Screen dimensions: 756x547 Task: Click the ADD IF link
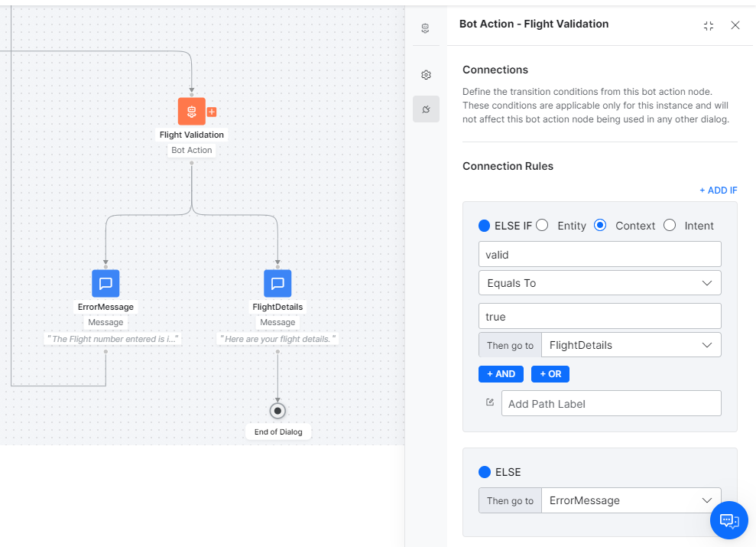718,190
